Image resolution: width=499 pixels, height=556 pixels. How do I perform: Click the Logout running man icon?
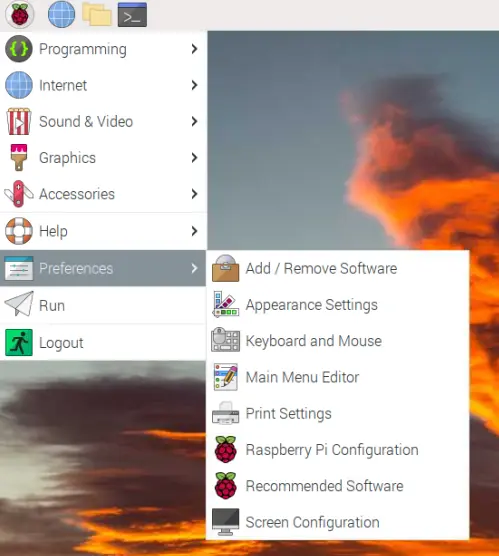coord(19,343)
